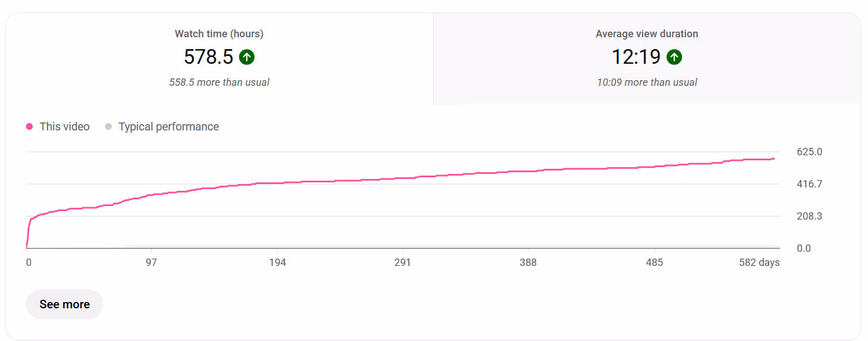The height and width of the screenshot is (341, 868).
Task: Select the watch time increase indicator icon
Action: click(247, 57)
